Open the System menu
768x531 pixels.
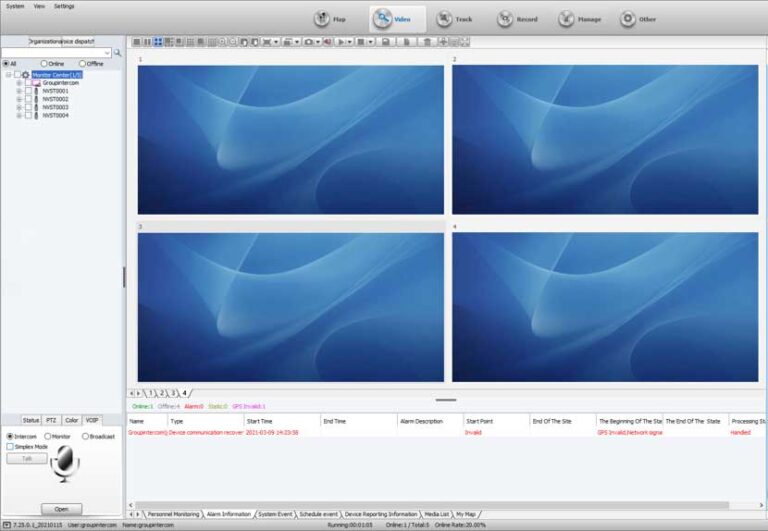15,6
